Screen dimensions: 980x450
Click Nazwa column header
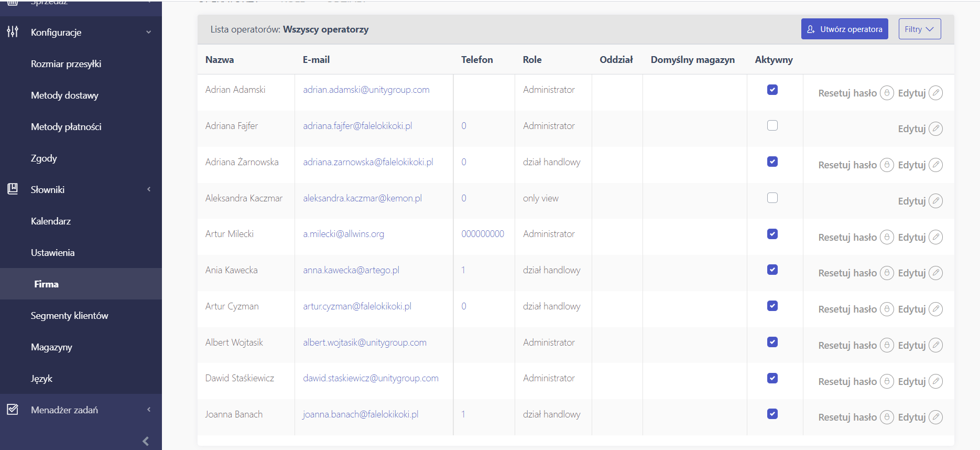220,59
